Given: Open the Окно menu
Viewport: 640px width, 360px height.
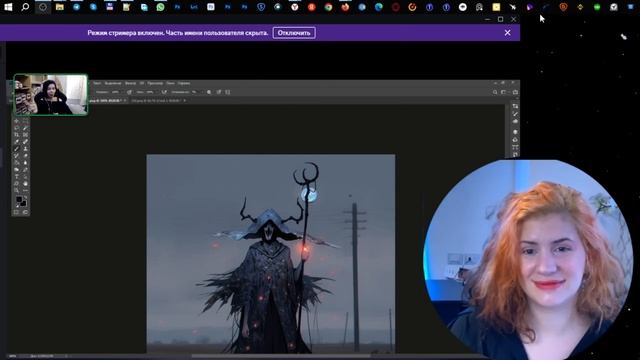Looking at the screenshot, I should pyautogui.click(x=171, y=83).
